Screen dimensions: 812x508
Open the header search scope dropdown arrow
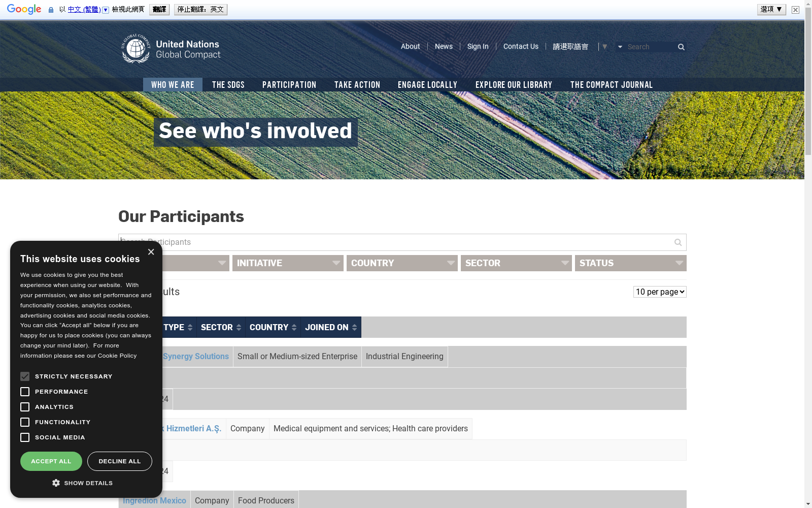point(620,47)
